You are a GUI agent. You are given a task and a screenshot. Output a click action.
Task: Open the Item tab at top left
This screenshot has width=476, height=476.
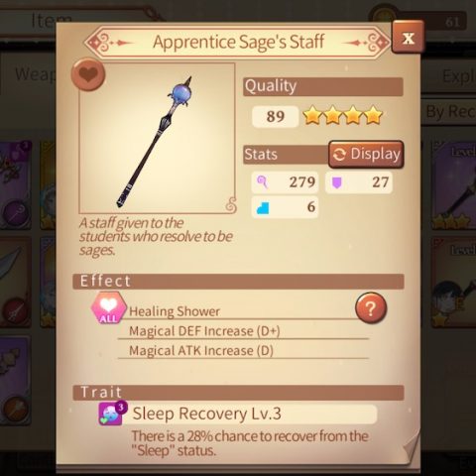click(x=50, y=21)
